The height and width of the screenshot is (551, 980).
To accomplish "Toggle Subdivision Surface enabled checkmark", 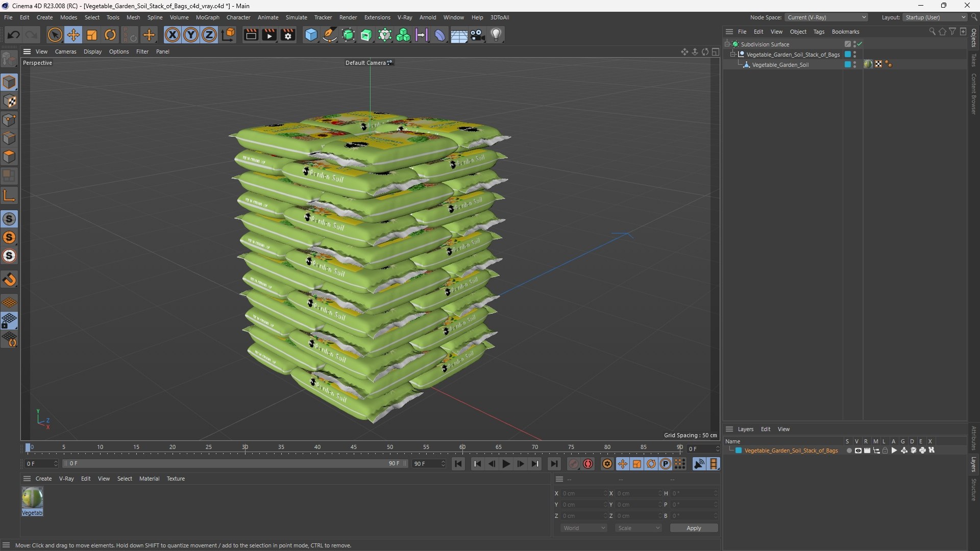I will click(x=860, y=44).
